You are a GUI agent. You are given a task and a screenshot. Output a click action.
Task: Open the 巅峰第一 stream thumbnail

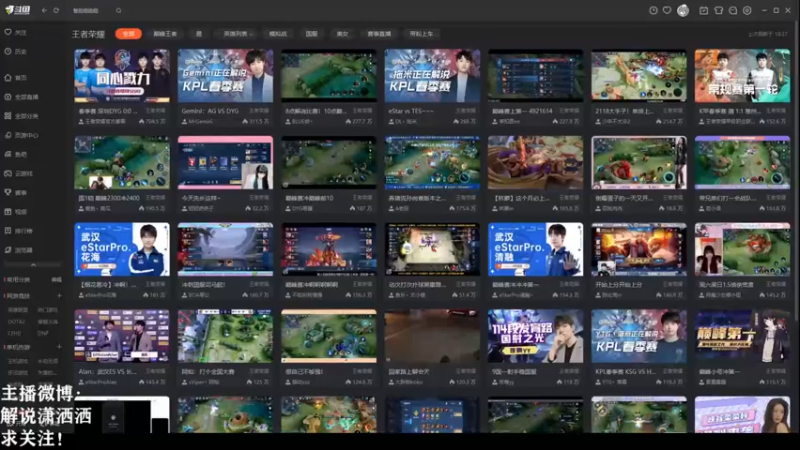(742, 336)
